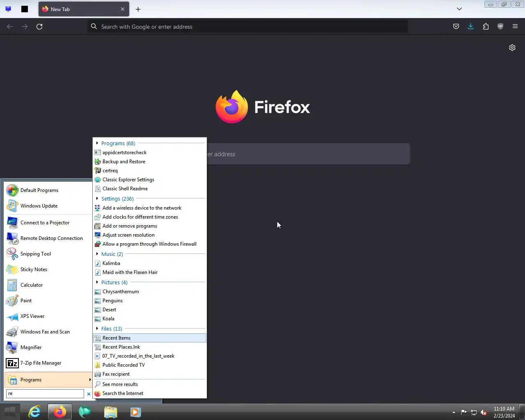
Task: Open a new tab with the plus button
Action: point(138,9)
